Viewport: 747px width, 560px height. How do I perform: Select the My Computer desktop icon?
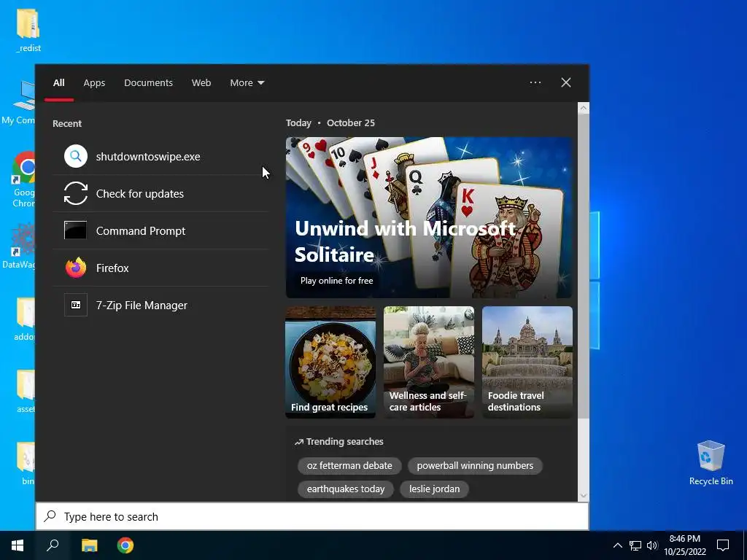(18, 102)
